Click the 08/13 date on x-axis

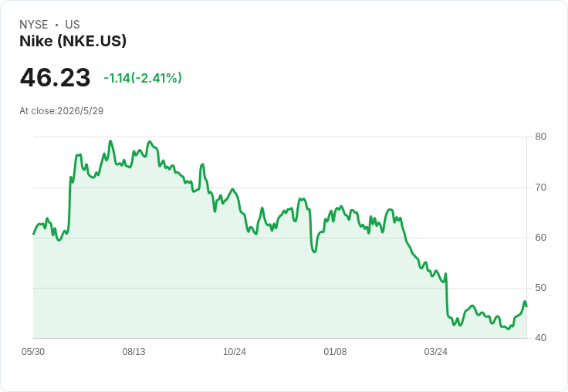coord(134,351)
